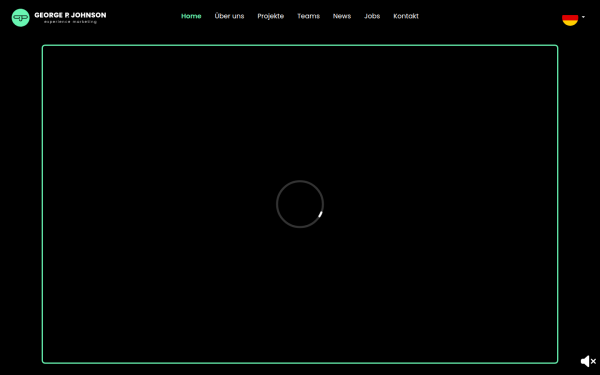
Task: Open the George P. Johnson wordmark link
Action: [70, 17]
